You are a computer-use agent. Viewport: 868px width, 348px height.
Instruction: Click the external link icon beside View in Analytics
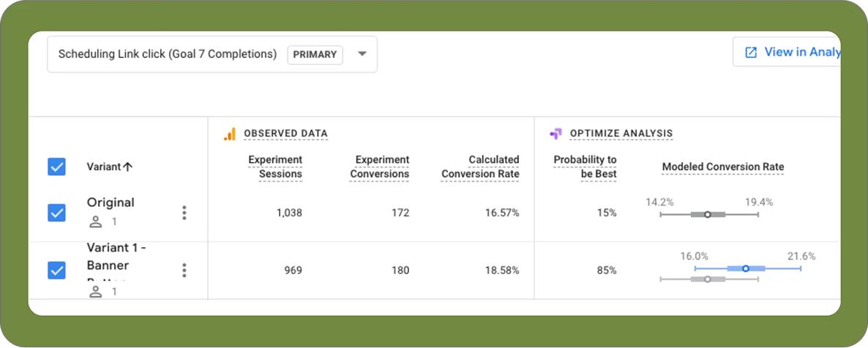[x=750, y=53]
